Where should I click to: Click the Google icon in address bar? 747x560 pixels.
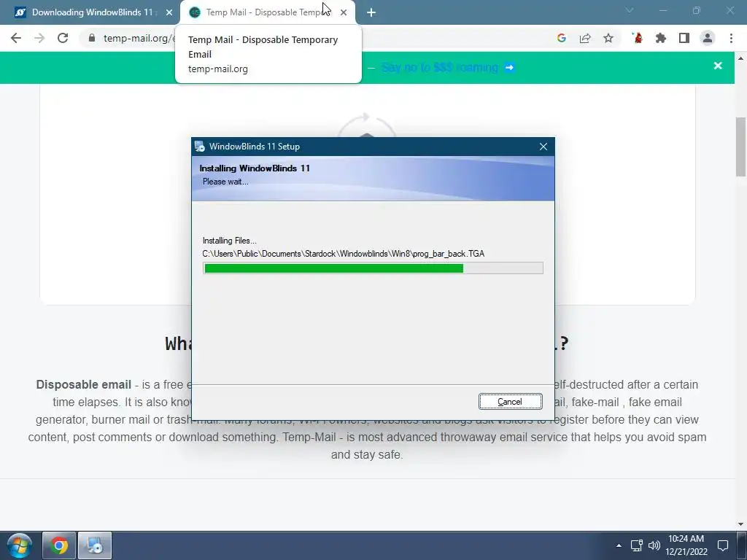562,38
